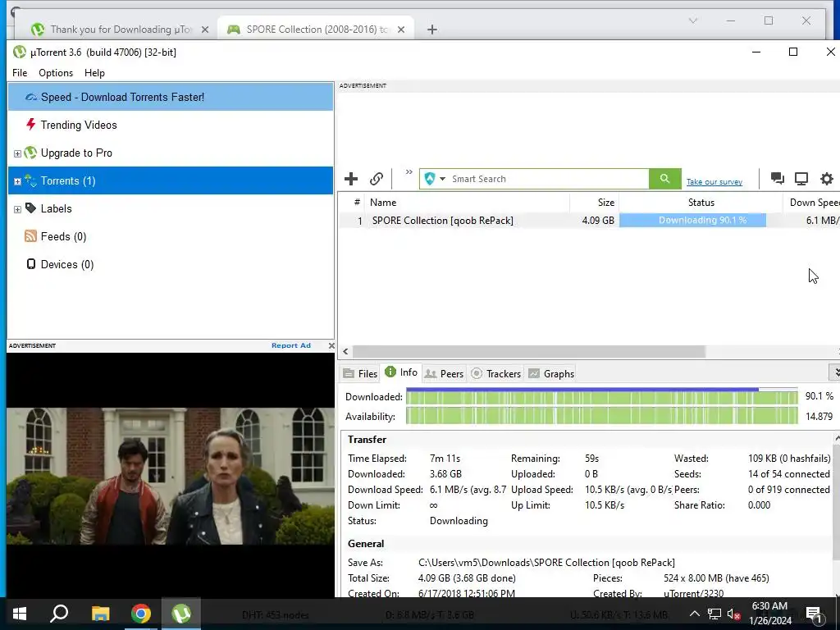Click the Smart Search input field

(549, 179)
